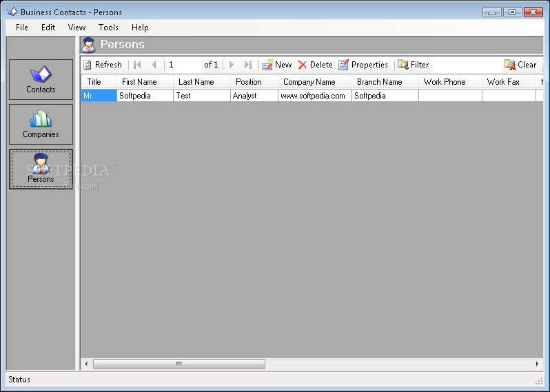The image size is (550, 392).
Task: Click the horizontal scrollbar thumb
Action: [x=179, y=364]
